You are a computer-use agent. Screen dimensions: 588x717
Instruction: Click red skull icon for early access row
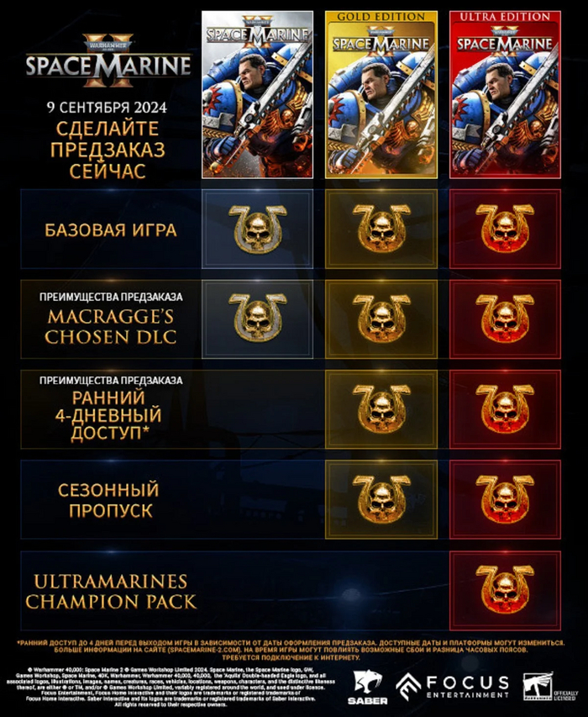[505, 409]
